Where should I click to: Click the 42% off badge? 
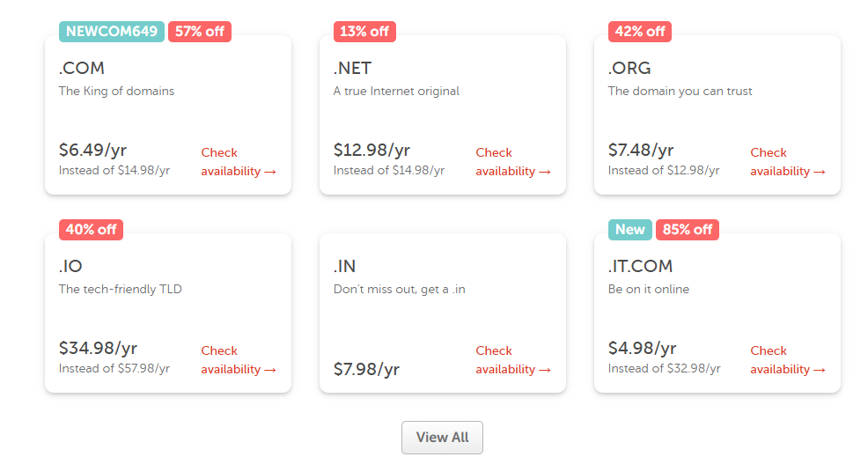640,32
